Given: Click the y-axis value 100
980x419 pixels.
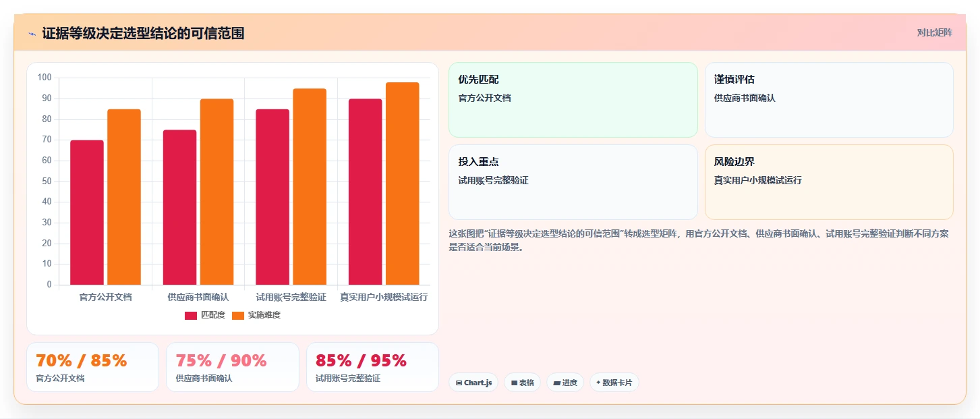Looking at the screenshot, I should click(x=45, y=78).
